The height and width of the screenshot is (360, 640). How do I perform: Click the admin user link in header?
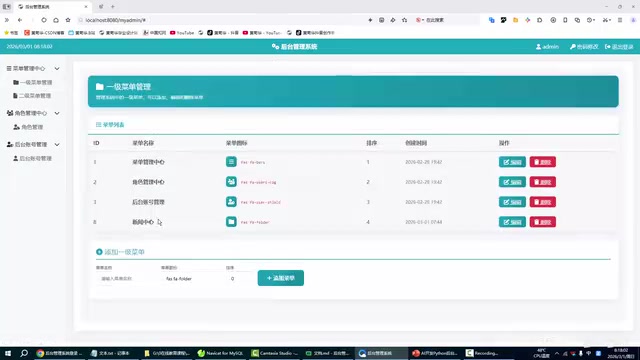[547, 47]
